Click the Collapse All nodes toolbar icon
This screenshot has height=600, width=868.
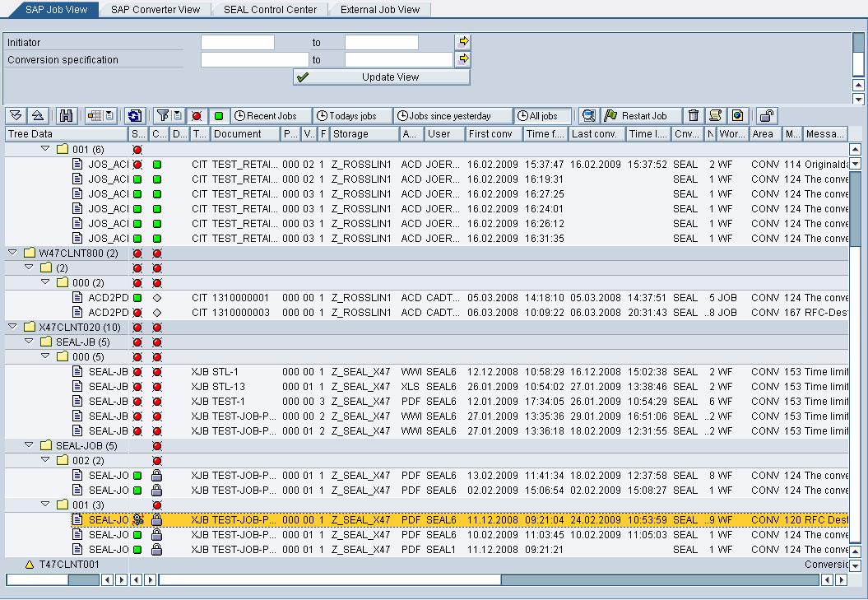click(x=38, y=116)
